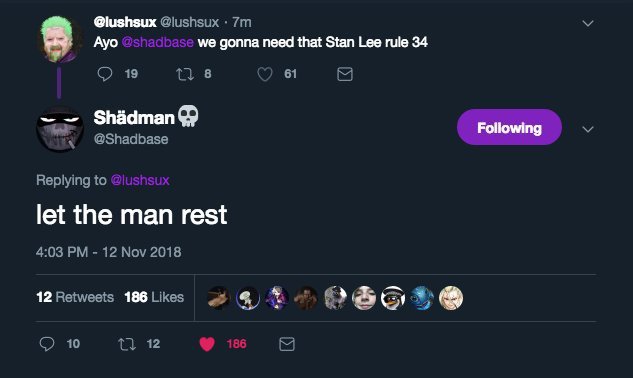
Task: Click the reply icon on lushsux's tweet
Action: tap(105, 74)
